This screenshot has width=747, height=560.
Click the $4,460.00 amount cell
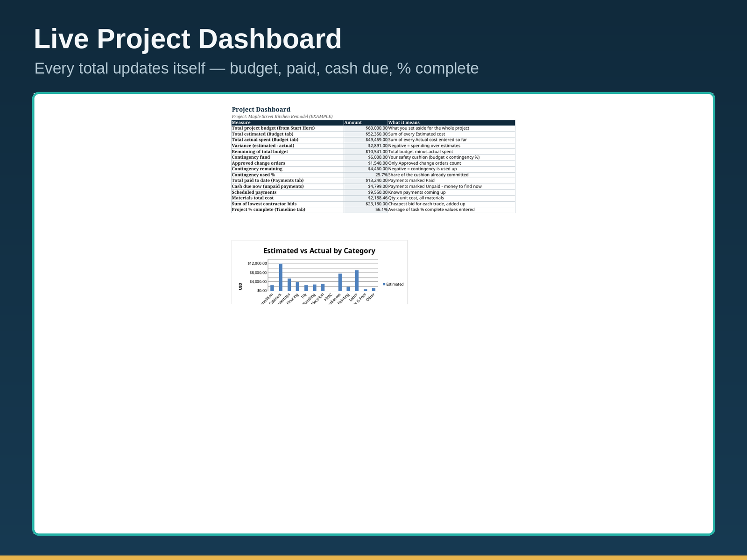(x=366, y=169)
